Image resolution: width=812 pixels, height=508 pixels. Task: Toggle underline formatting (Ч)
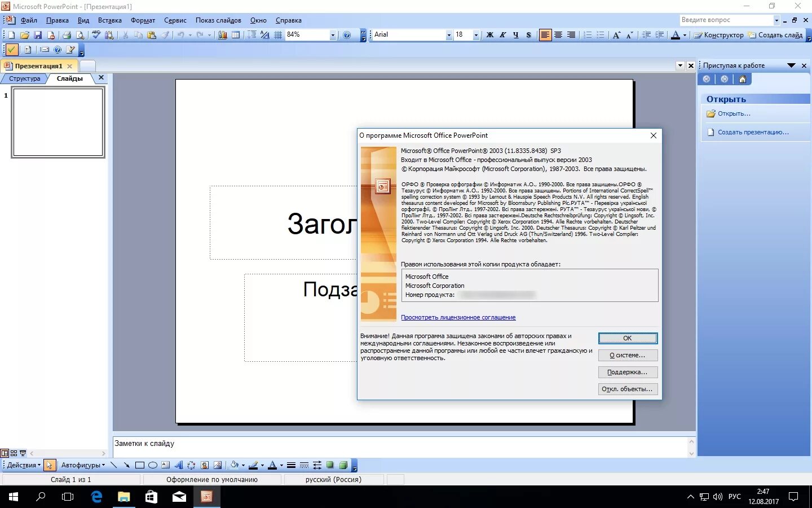click(516, 35)
